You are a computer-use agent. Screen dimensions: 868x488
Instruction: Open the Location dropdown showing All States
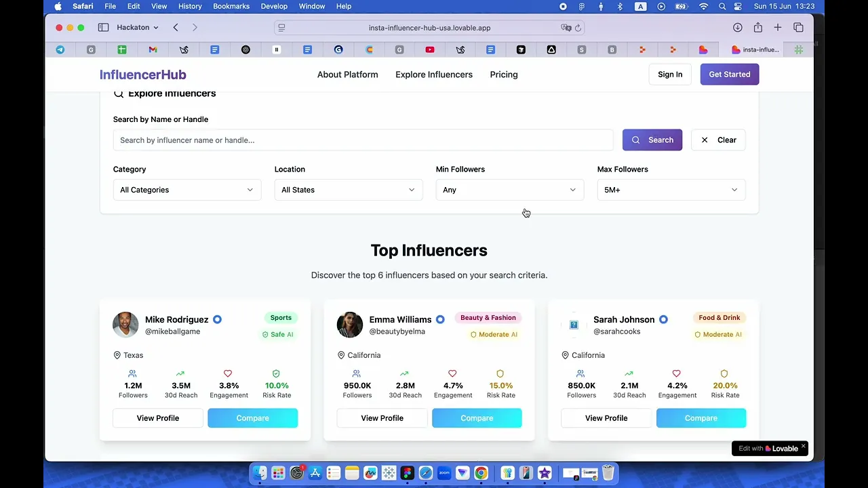348,190
